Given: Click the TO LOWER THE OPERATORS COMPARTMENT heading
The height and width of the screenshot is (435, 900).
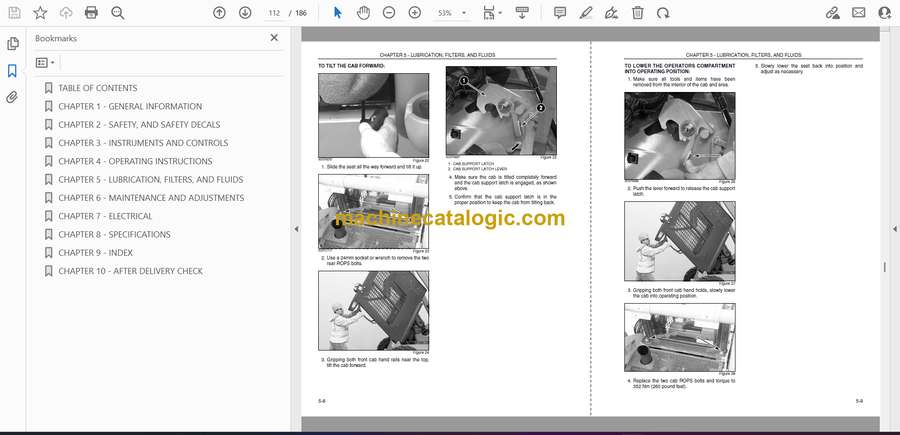Looking at the screenshot, I should pyautogui.click(x=680, y=69).
